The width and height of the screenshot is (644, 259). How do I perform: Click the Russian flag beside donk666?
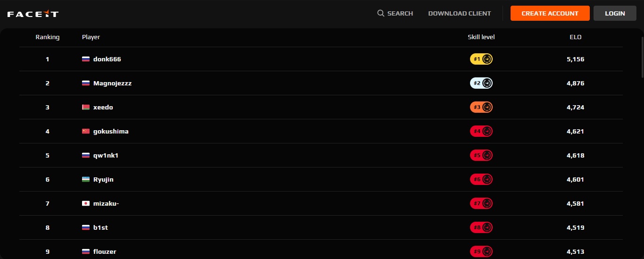tap(86, 59)
